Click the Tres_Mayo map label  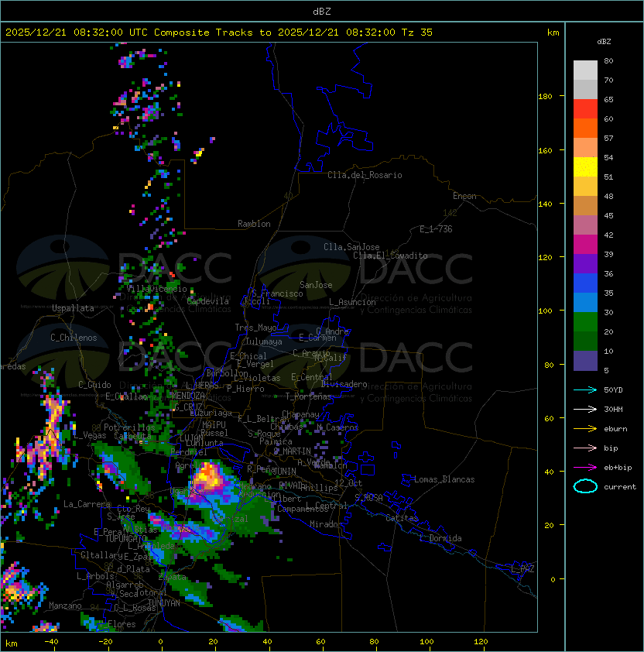[255, 328]
